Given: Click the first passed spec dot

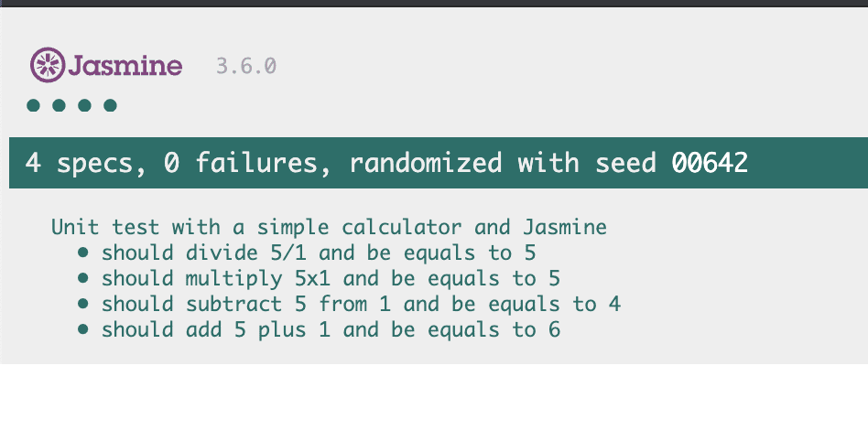Looking at the screenshot, I should (x=33, y=105).
